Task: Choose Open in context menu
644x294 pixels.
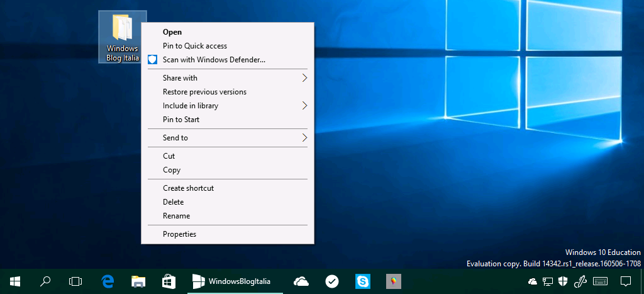Action: pyautogui.click(x=228, y=32)
